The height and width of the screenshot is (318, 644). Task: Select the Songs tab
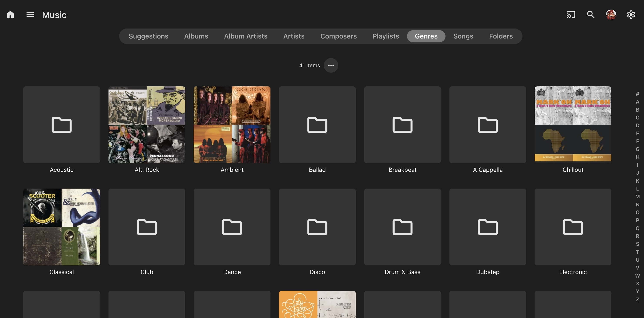463,36
